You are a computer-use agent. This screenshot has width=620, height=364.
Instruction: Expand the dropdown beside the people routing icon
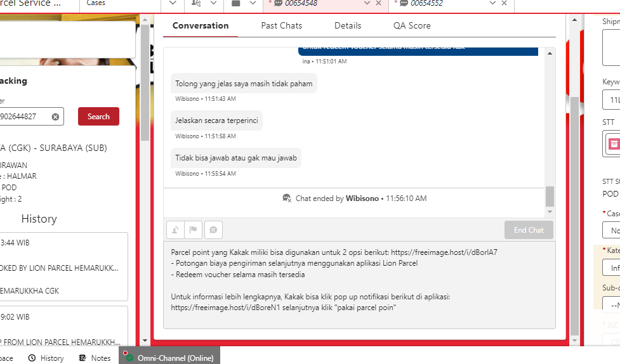pos(213,3)
